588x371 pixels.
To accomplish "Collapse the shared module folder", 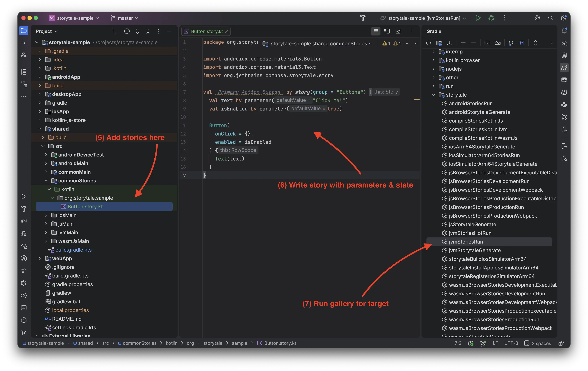I will pyautogui.click(x=40, y=129).
